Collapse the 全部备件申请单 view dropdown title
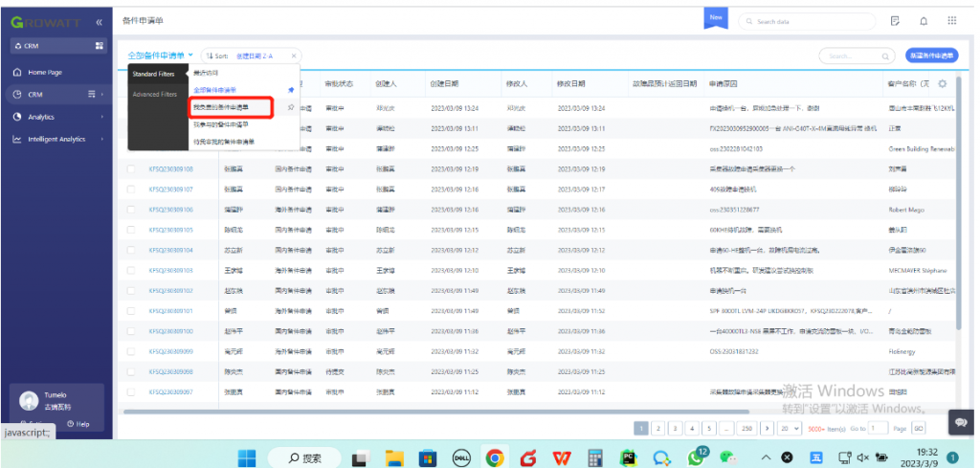Screen dimensions: 980x468 click(x=161, y=56)
